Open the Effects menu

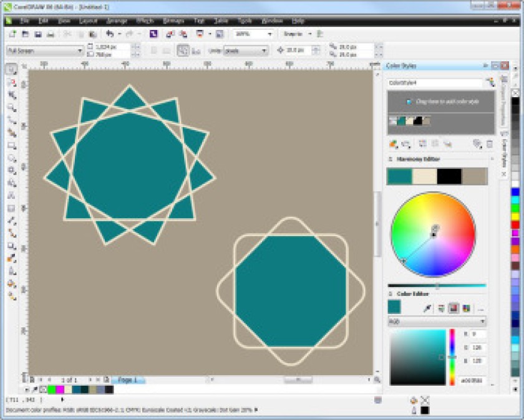[145, 21]
